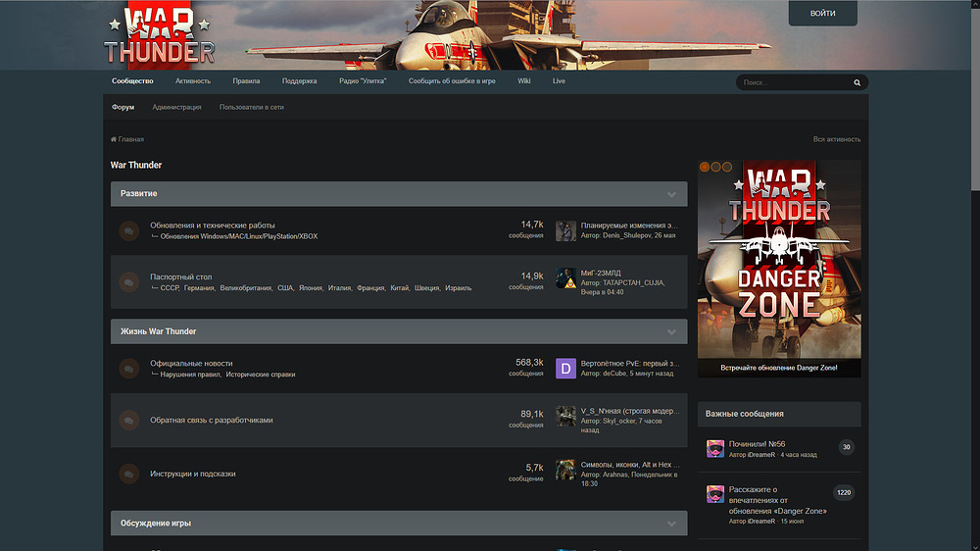
Task: Open Обновления и технические работы forum
Action: click(213, 225)
